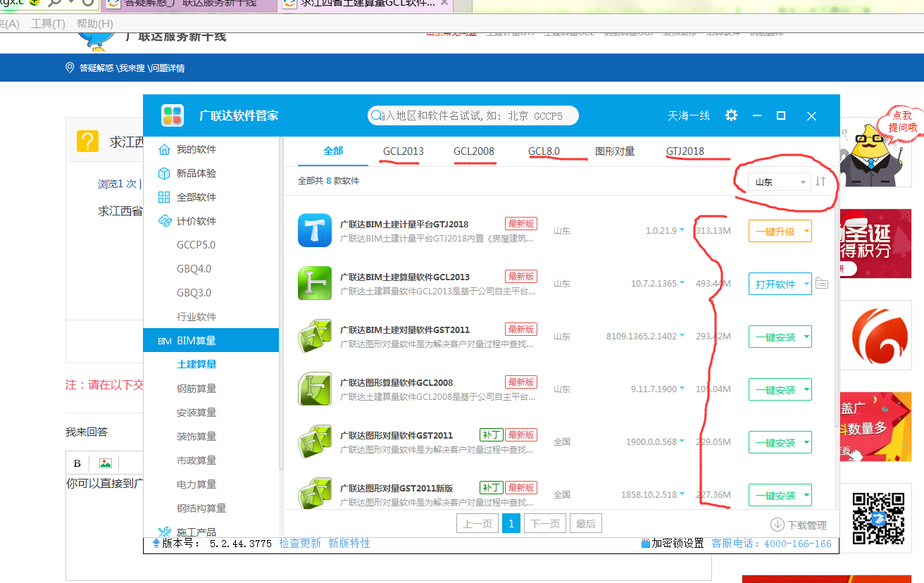924x583 pixels.
Task: Switch to the 图形对量 tab
Action: click(x=615, y=151)
